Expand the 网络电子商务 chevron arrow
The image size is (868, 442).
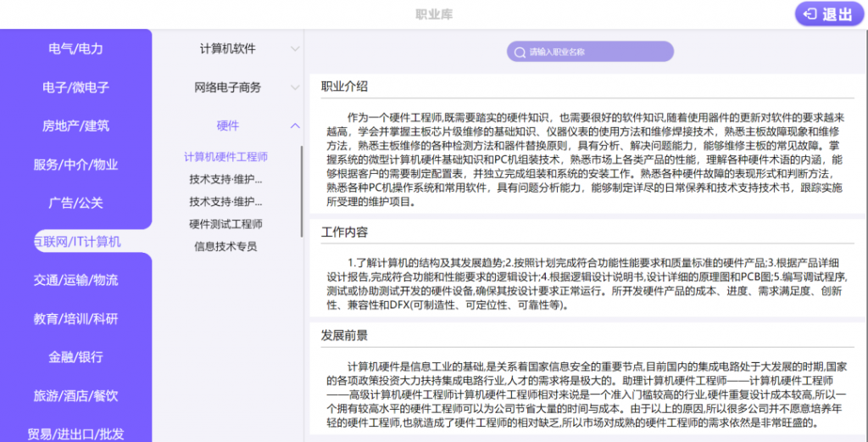click(295, 87)
